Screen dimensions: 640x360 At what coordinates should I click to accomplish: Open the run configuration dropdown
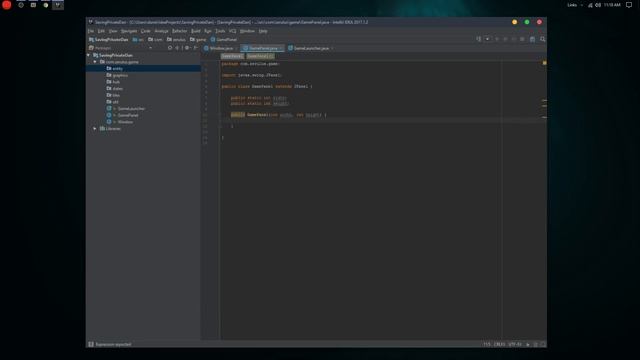(x=487, y=39)
